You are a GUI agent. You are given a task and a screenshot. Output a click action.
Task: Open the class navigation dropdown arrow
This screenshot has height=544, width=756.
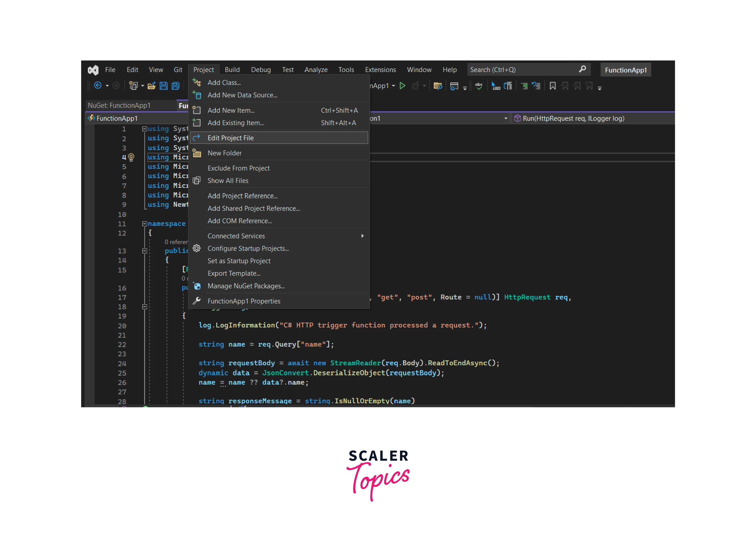coord(506,119)
